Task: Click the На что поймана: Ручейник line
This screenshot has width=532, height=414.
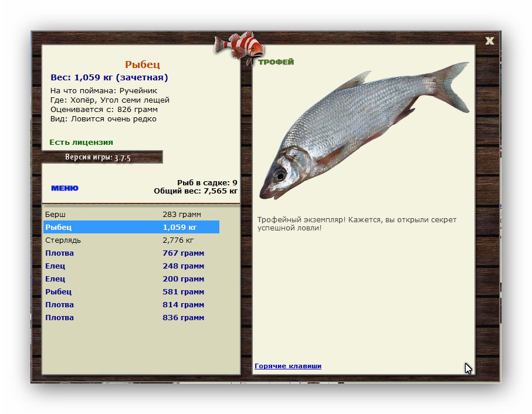Action: pos(104,90)
